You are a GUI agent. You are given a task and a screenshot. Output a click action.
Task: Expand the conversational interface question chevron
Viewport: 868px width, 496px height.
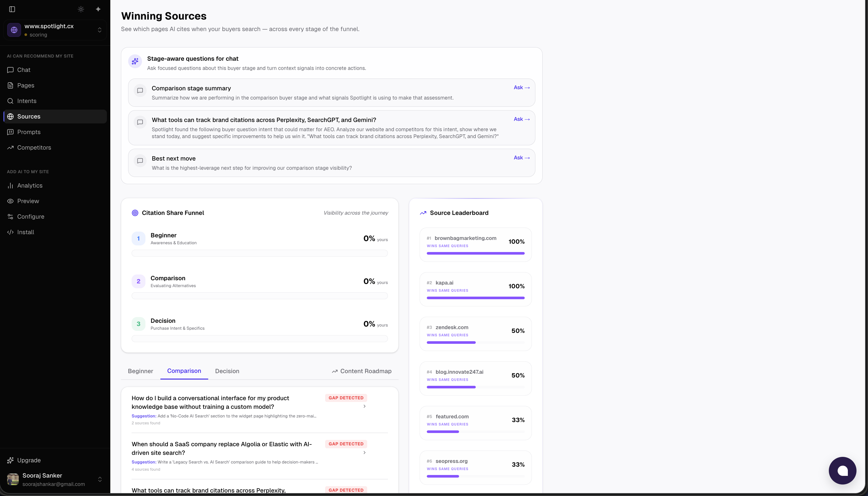pos(365,406)
